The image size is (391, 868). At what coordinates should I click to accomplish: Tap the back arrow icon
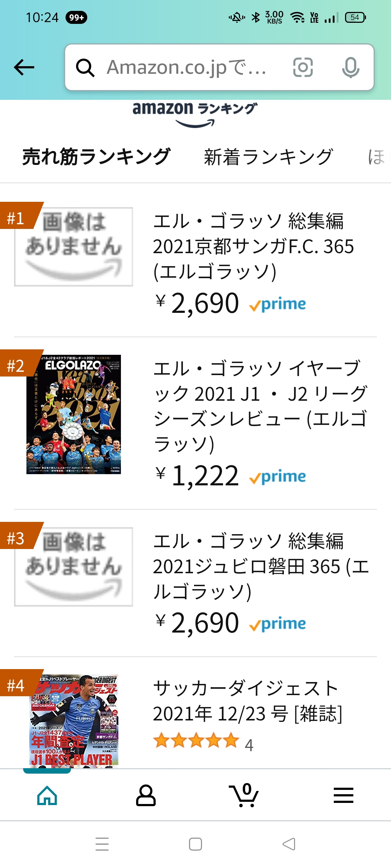(x=24, y=67)
